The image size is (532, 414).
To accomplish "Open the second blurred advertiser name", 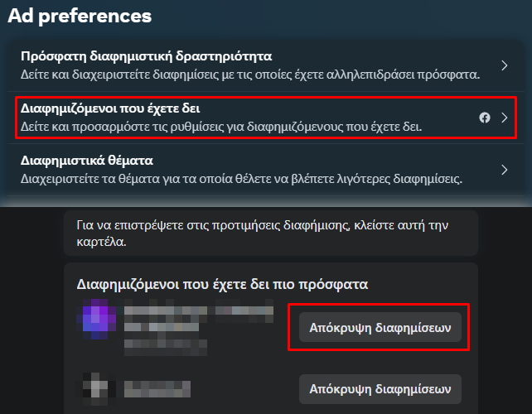I will click(157, 389).
